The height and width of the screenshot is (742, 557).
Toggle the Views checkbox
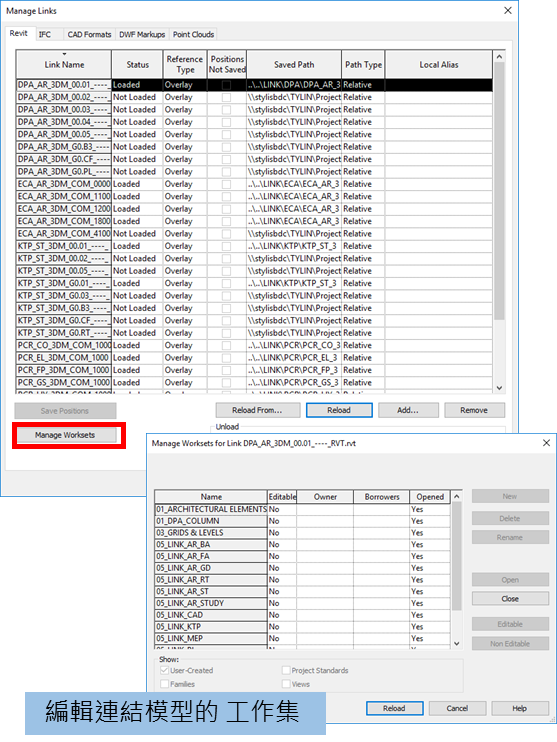(286, 684)
